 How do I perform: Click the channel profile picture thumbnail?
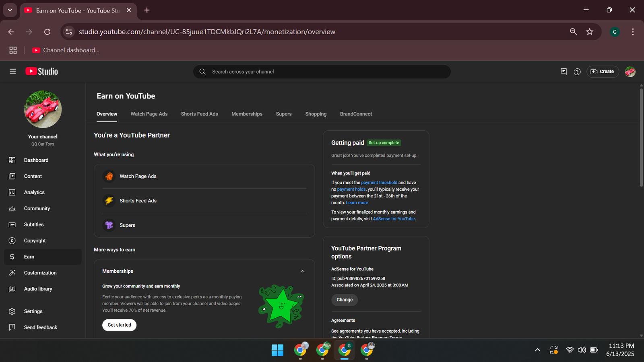[43, 109]
